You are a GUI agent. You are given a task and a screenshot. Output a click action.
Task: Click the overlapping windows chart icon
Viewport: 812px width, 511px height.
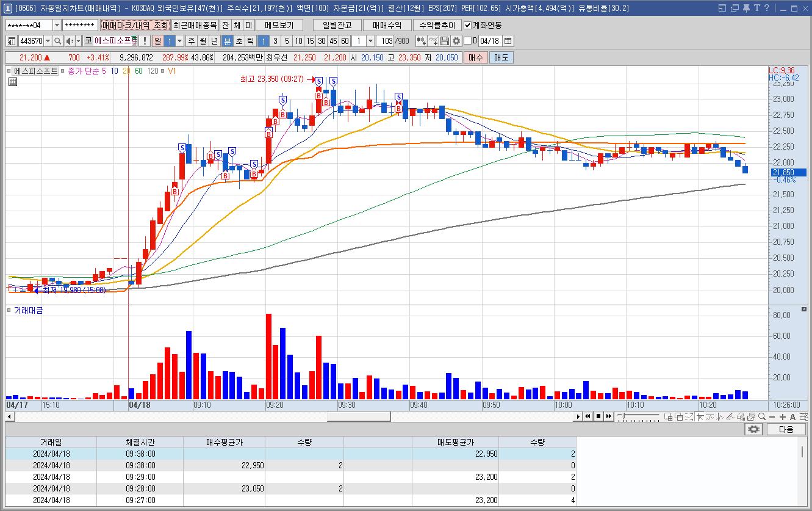[x=679, y=416]
